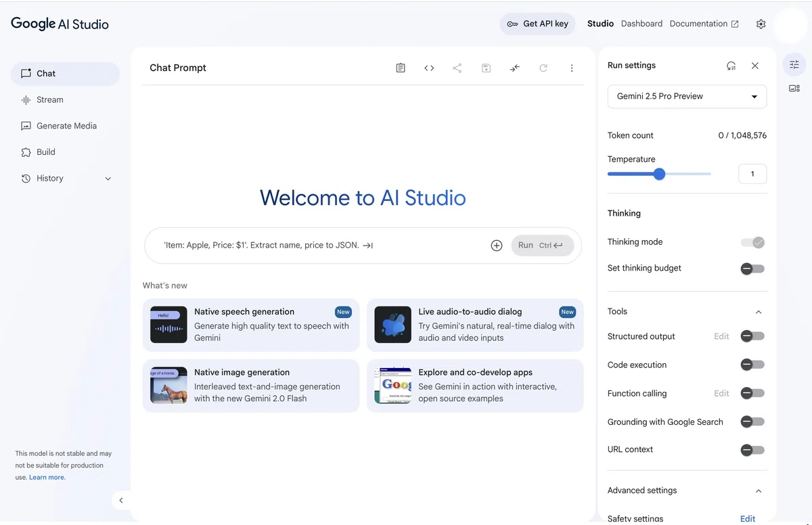Click the Get code brackets icon

pos(429,68)
